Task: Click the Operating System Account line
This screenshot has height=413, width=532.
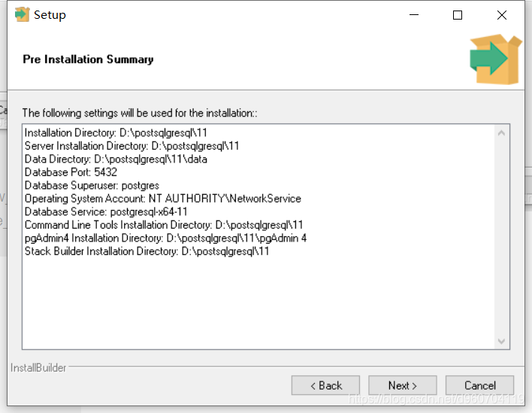Action: 162,199
